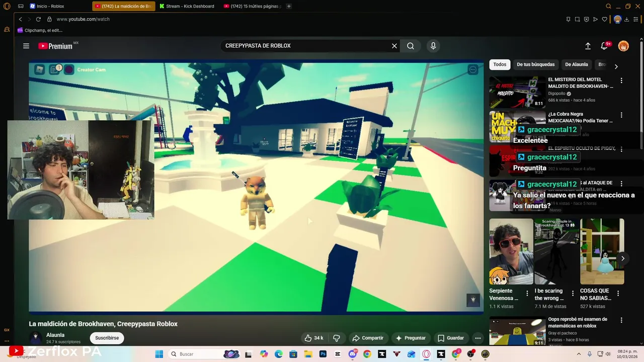Image resolution: width=644 pixels, height=362 pixels.
Task: Open File Explorer from the taskbar
Action: tap(308, 354)
